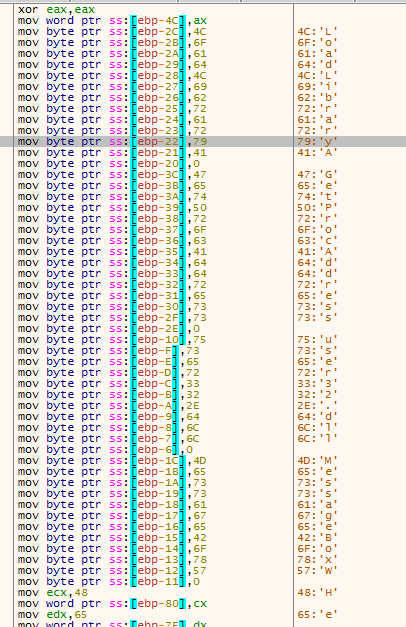
Task: Click the mov [ebp-2E],0 terminator line
Action: 109,329
